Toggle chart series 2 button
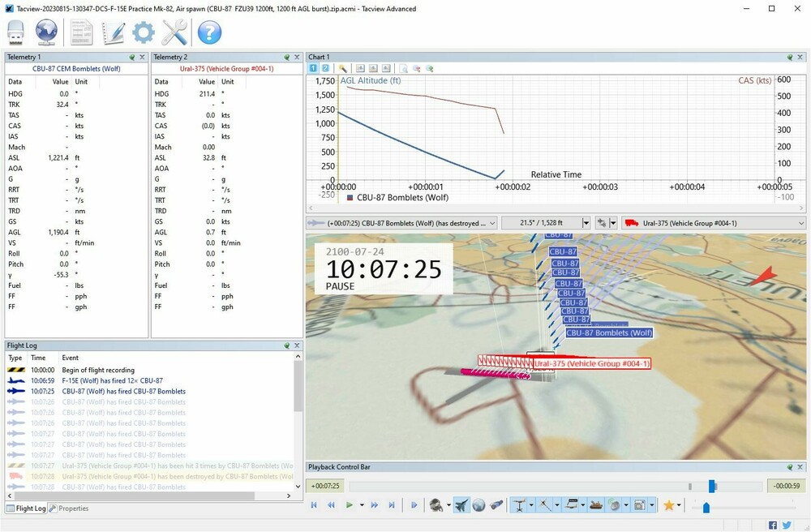 (x=325, y=69)
